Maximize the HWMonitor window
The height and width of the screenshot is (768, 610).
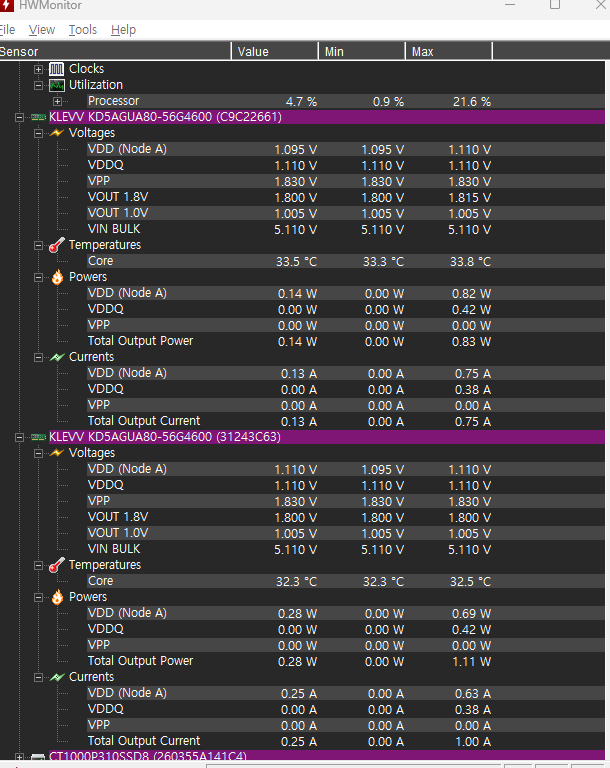point(555,5)
